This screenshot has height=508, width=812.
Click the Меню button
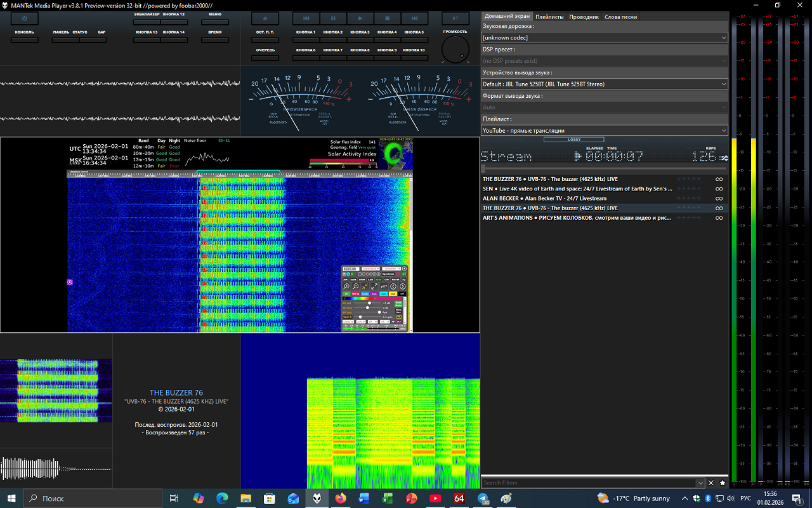215,22
